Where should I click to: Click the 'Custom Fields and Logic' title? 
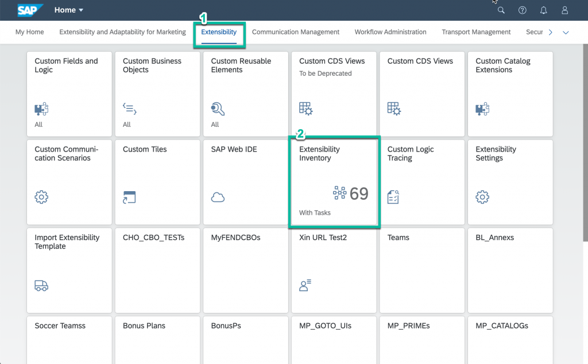coord(66,65)
